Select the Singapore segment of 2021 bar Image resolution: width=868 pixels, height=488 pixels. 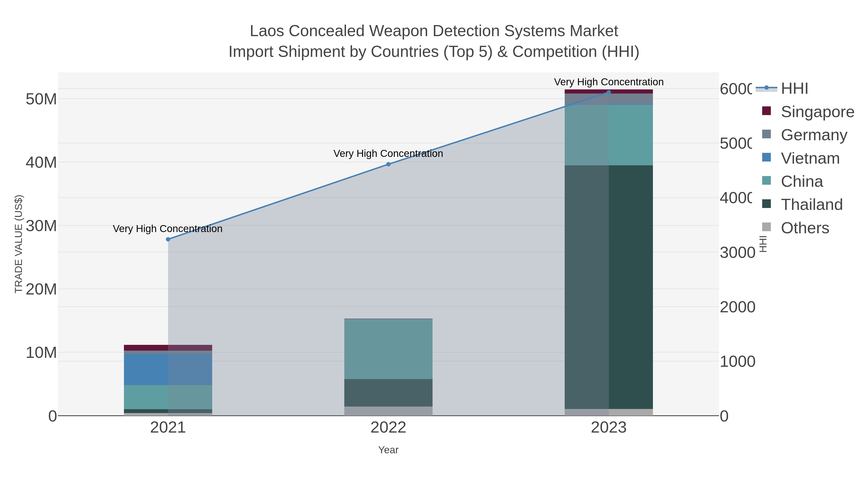(168, 348)
